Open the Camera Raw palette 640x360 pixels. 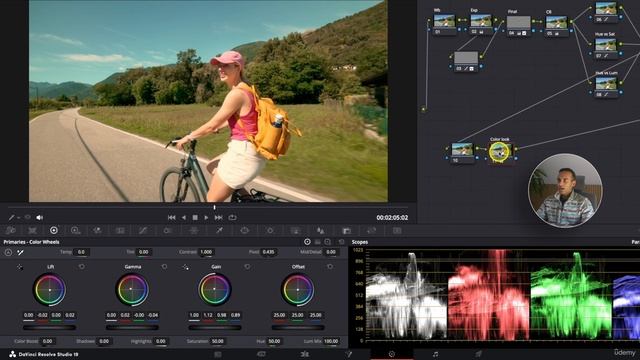[10, 231]
